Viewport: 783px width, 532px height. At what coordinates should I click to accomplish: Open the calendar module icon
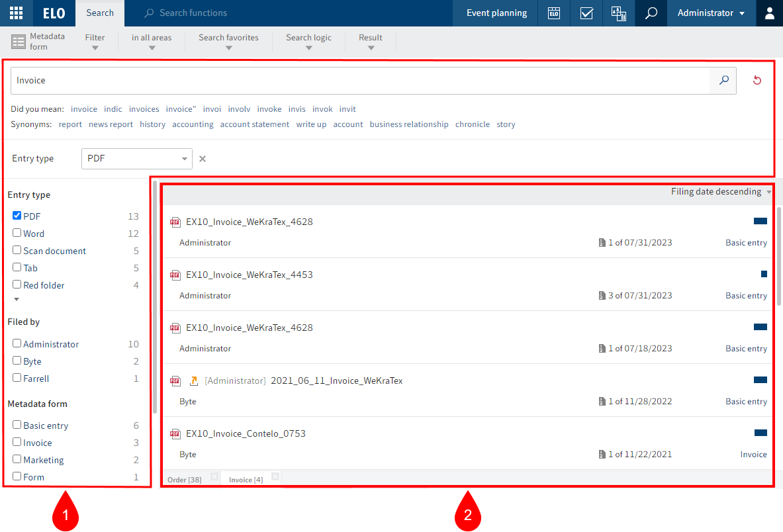(x=553, y=13)
